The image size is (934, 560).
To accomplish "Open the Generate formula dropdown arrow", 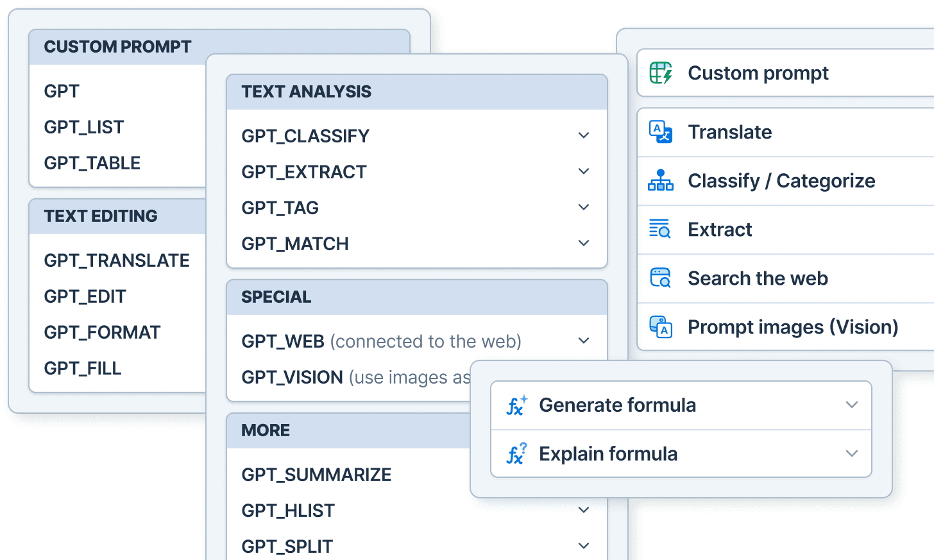I will tap(852, 405).
